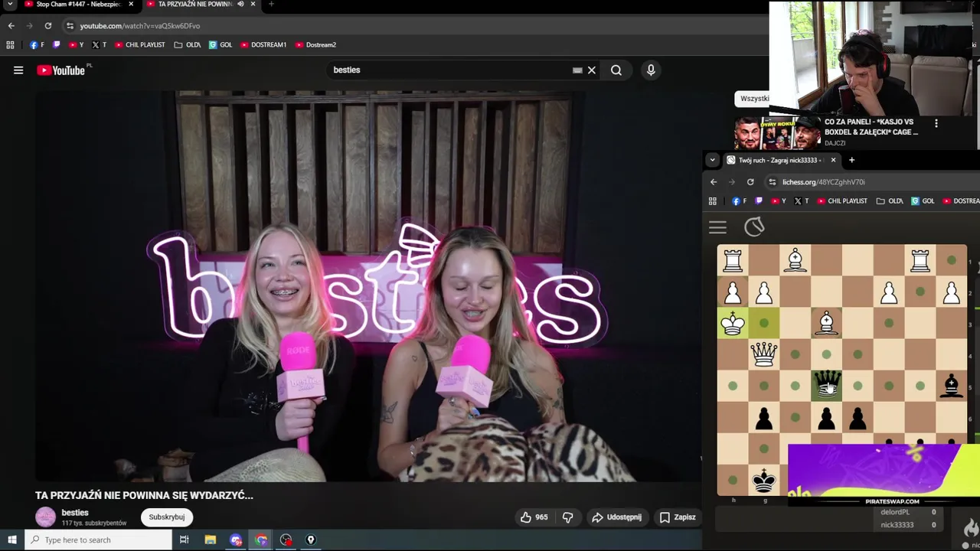Open CHIL PLAYLIST bookmark in lichess window
Viewport: 980px width, 551px height.
[842, 201]
